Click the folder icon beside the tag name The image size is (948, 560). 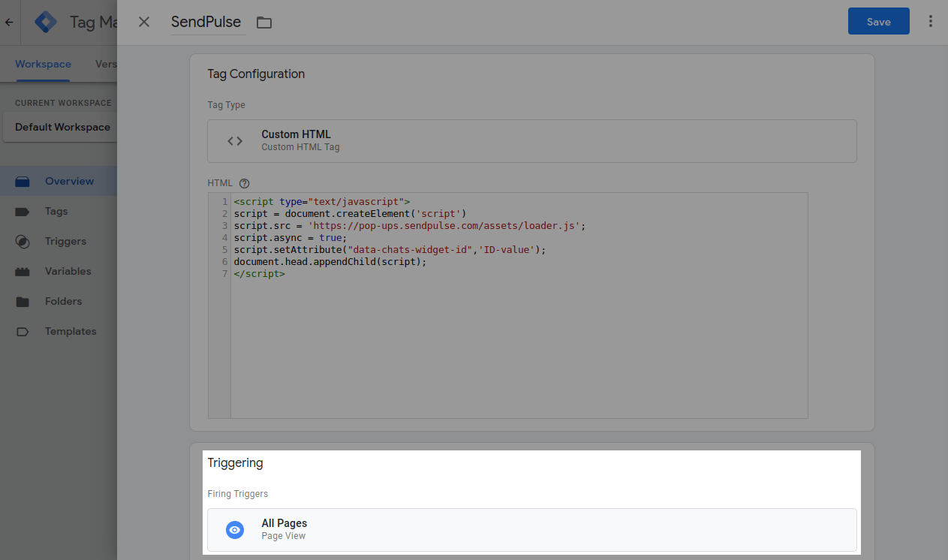point(263,23)
